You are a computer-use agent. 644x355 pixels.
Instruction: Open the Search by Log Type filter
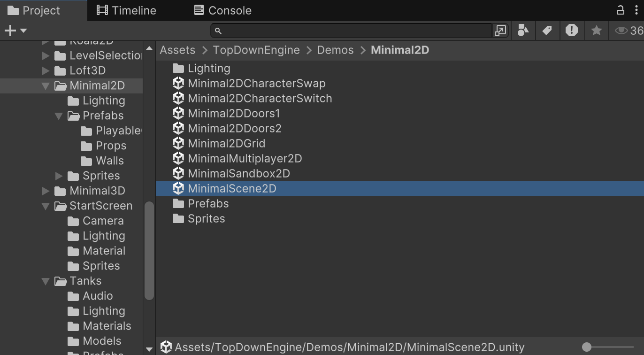pos(571,31)
